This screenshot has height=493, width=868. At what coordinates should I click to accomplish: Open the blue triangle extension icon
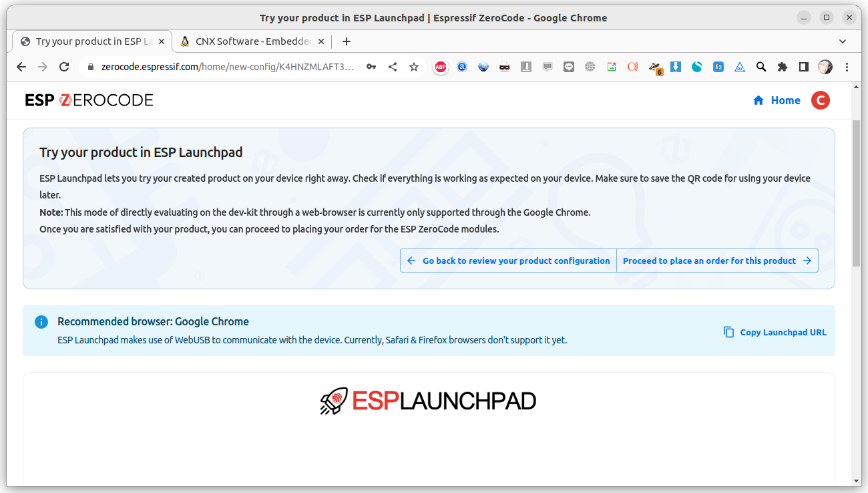tap(740, 67)
